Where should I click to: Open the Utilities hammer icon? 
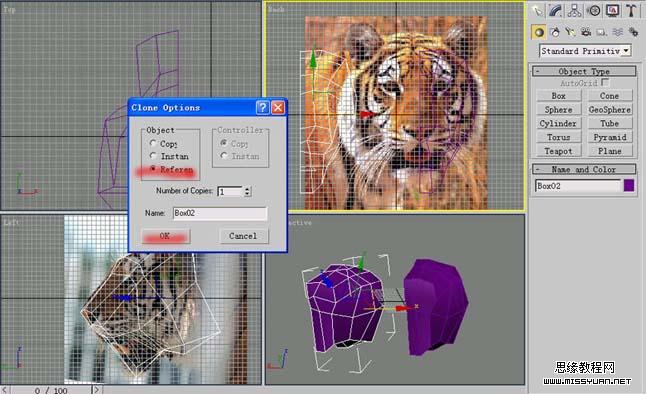[x=631, y=11]
